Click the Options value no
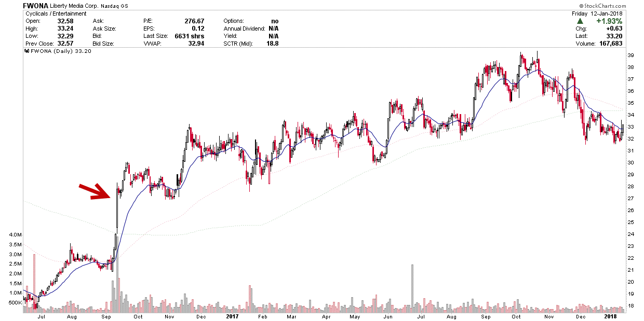The image size is (644, 321). point(275,21)
